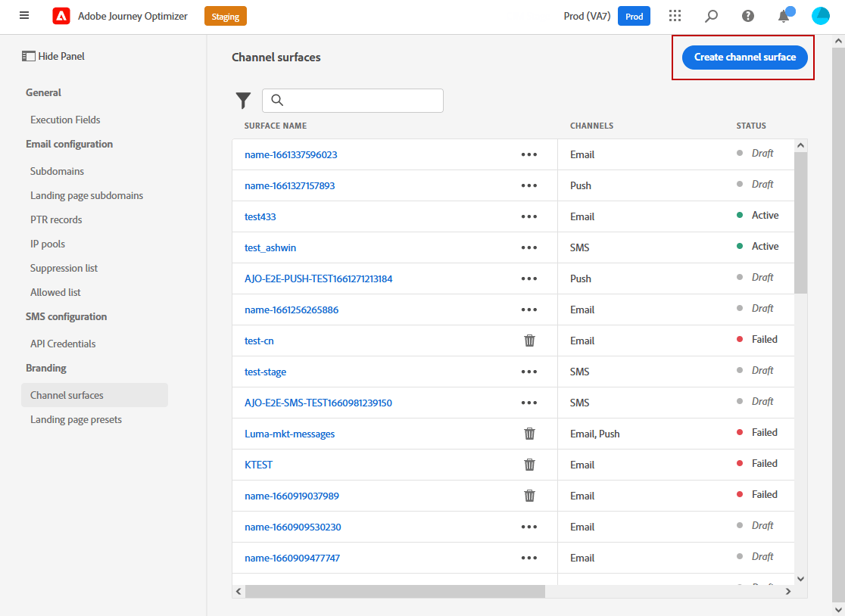Click the Prod environment badge
The image size is (845, 616).
634,15
